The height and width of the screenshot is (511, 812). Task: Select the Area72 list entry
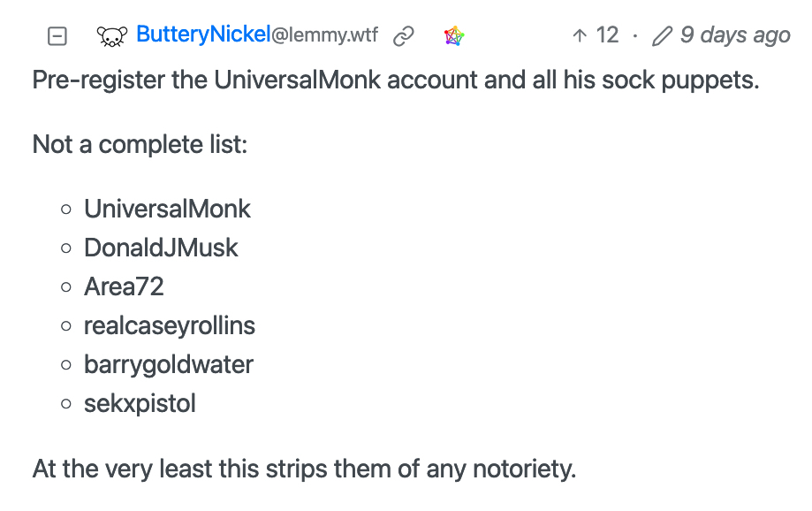[124, 286]
